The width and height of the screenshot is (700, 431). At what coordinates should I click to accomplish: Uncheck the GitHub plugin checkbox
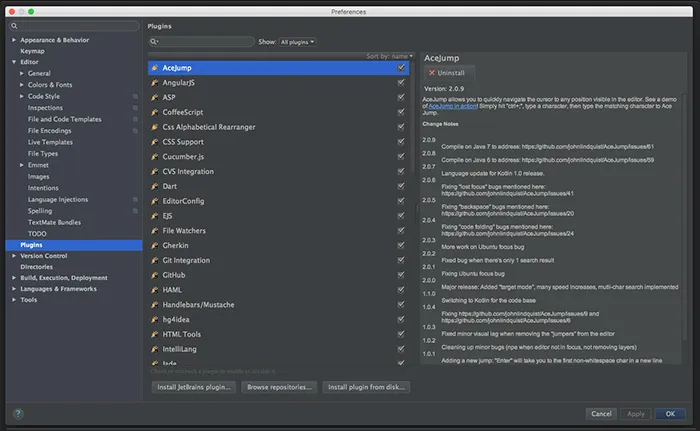pyautogui.click(x=401, y=274)
